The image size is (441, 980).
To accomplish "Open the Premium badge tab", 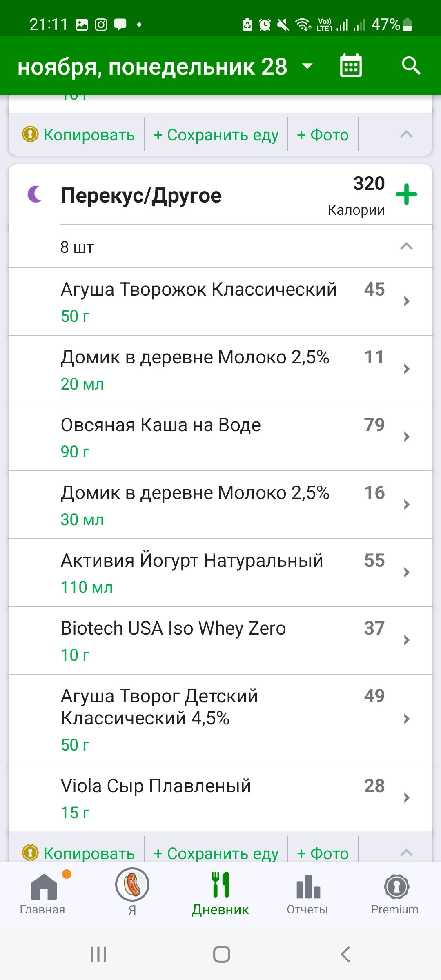I will pyautogui.click(x=395, y=892).
